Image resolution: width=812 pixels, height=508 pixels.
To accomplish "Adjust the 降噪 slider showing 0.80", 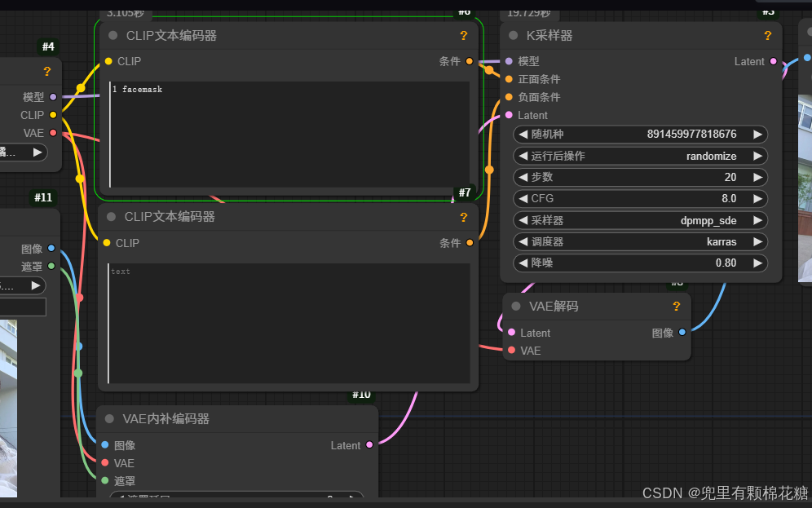I will coord(640,263).
